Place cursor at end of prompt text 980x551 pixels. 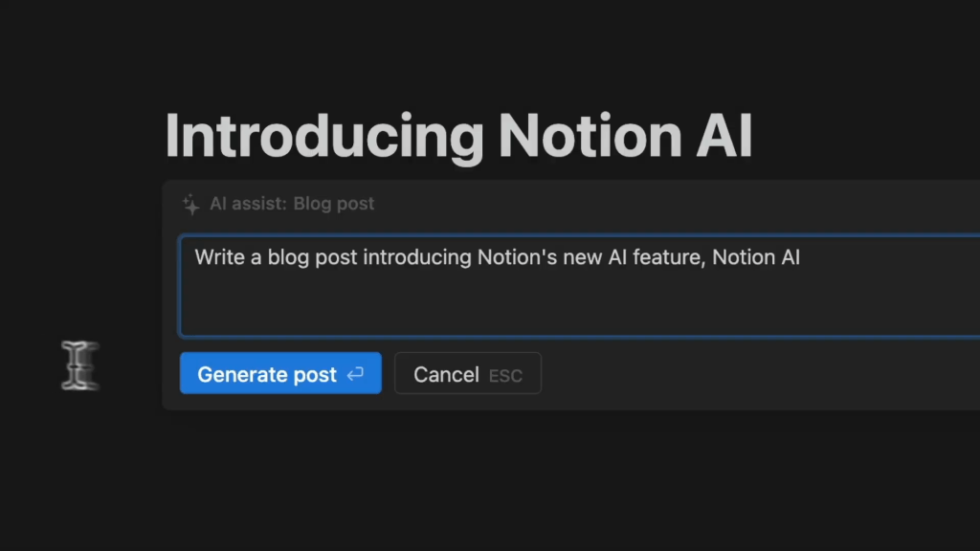tap(801, 257)
